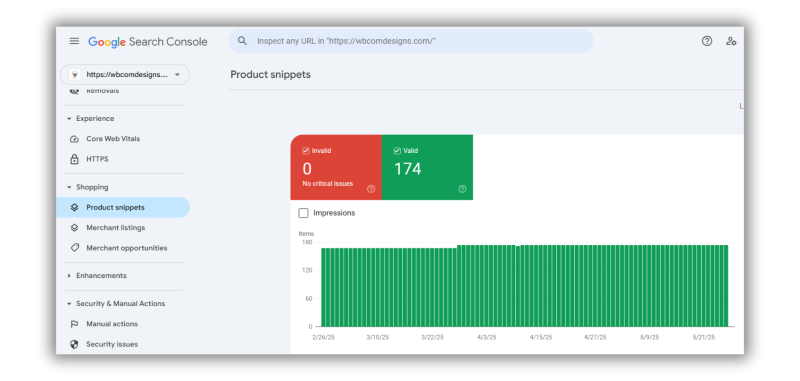Open Manual actions report
The image size is (800, 381).
(x=112, y=324)
